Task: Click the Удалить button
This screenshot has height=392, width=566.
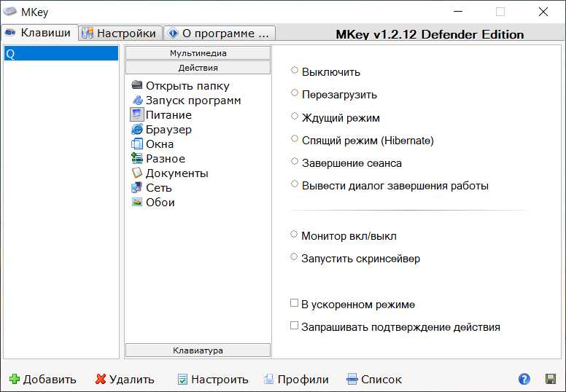Action: pyautogui.click(x=125, y=380)
